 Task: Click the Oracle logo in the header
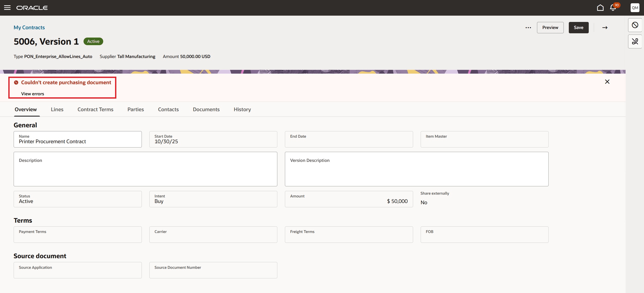pyautogui.click(x=32, y=8)
